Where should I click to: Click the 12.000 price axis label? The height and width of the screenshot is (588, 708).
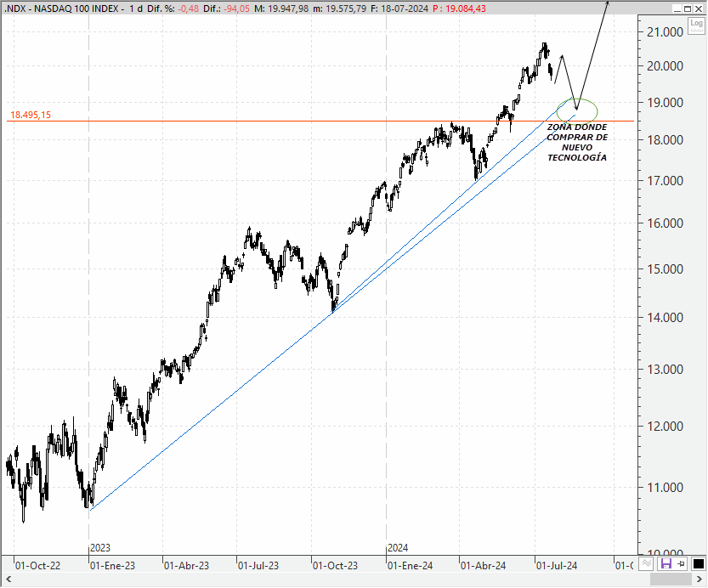point(666,427)
